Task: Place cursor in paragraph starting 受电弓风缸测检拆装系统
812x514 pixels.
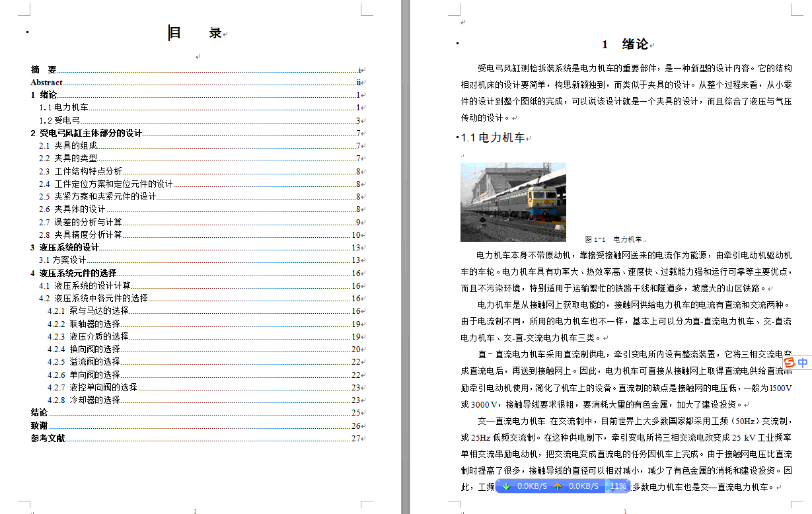Action: click(x=626, y=93)
